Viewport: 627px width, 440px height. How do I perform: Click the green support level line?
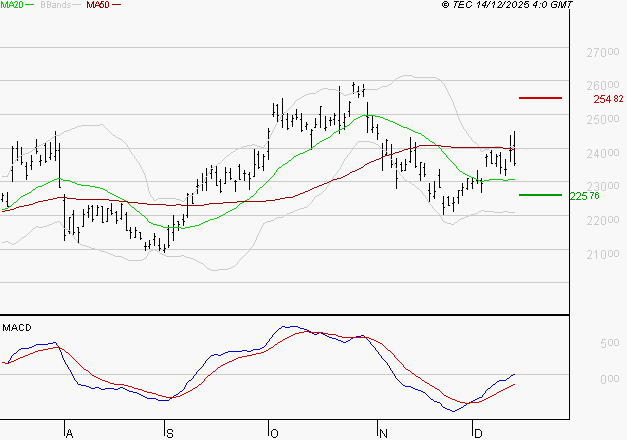[540, 195]
